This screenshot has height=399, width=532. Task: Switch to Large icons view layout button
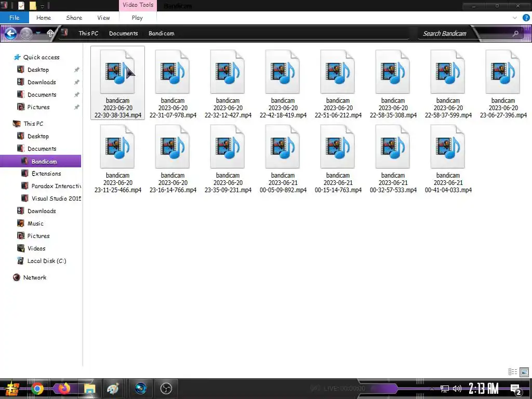524,372
